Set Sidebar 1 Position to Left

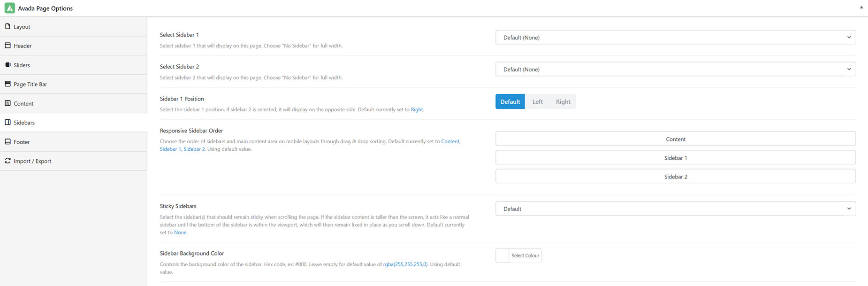click(x=538, y=102)
